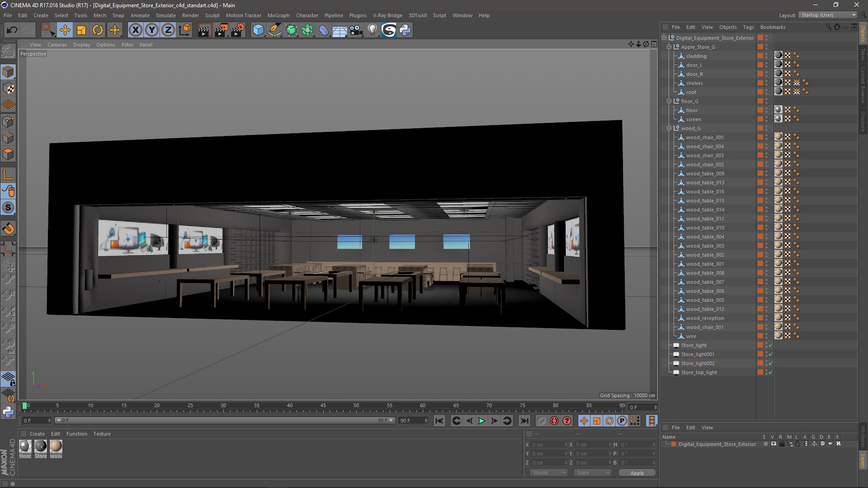Image resolution: width=868 pixels, height=488 pixels.
Task: Toggle visibility dots for cladding object
Action: (766, 56)
